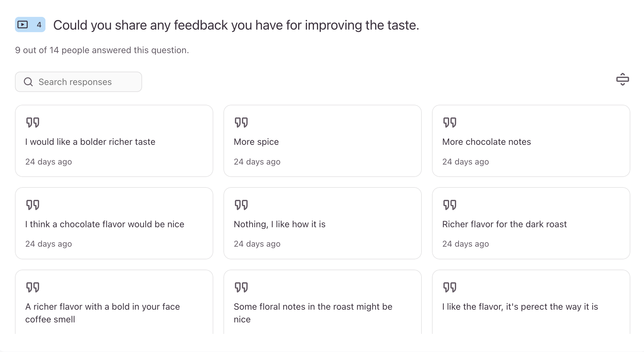The height and width of the screenshot is (352, 644).
Task: Click quote icon on 'bolder richer taste' card
Action: click(32, 123)
